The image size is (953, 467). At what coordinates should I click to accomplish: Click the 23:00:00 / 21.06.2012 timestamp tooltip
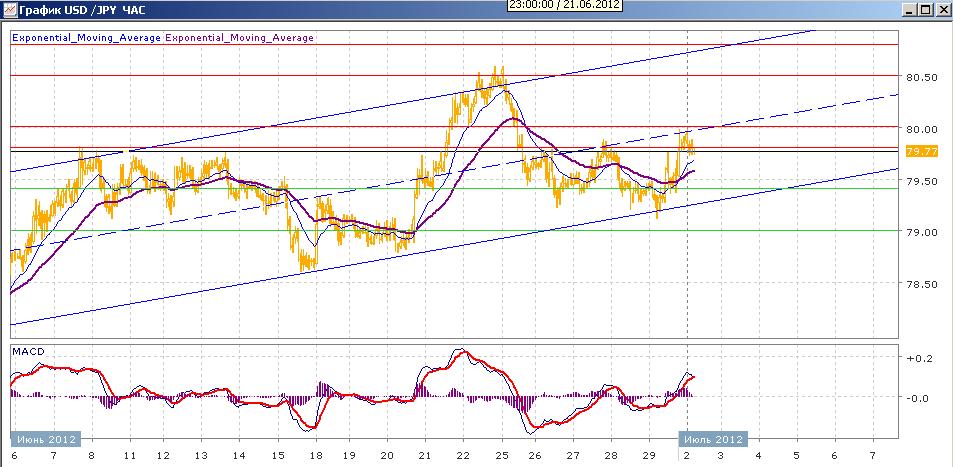tap(565, 5)
